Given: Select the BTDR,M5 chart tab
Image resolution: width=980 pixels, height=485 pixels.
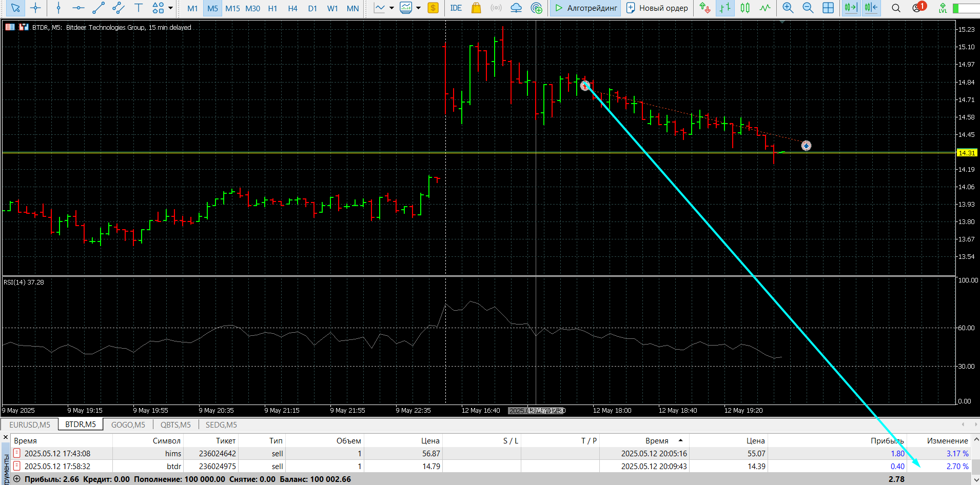Looking at the screenshot, I should pos(81,424).
